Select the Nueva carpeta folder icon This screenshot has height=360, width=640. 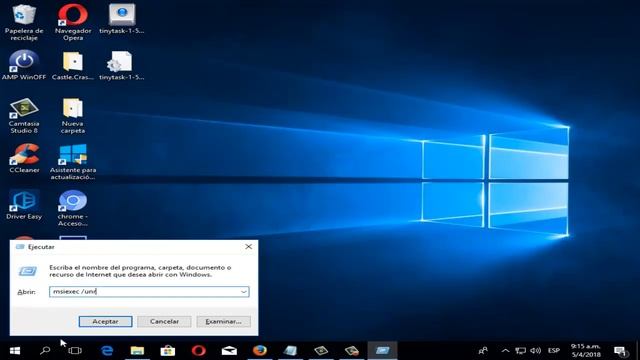pos(73,116)
